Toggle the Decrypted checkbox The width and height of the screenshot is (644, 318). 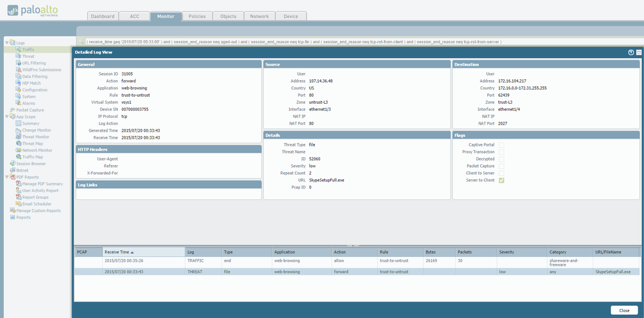[x=501, y=159]
